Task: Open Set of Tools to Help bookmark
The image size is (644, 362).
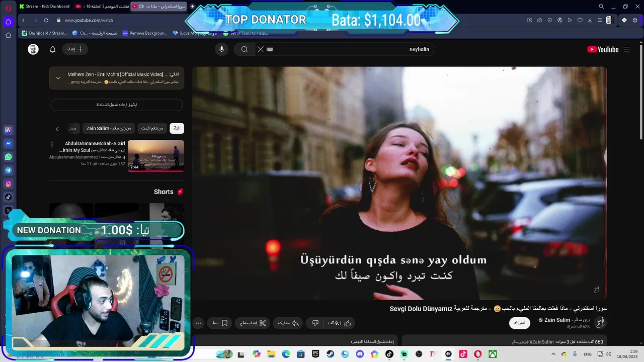Action: (245, 33)
